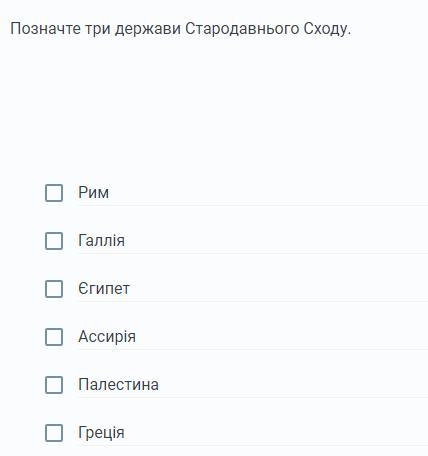Click the word Позначте in the question
The image size is (428, 456).
point(46,29)
